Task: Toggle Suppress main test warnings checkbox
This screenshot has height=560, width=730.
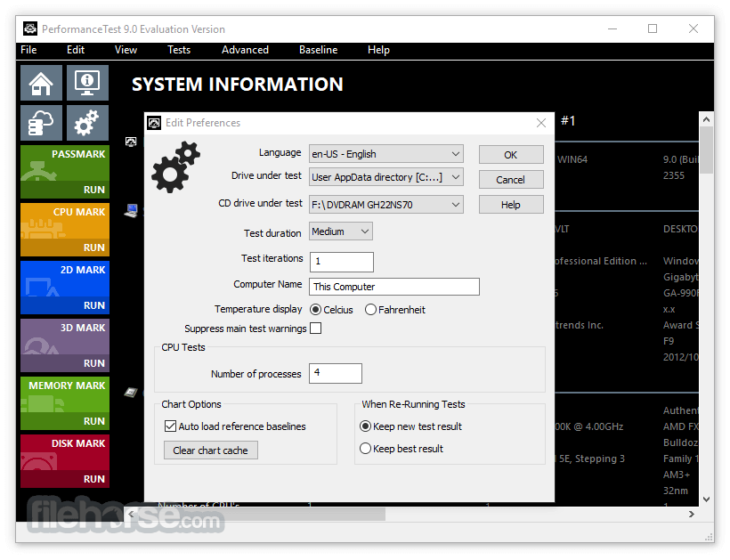Action: [316, 329]
